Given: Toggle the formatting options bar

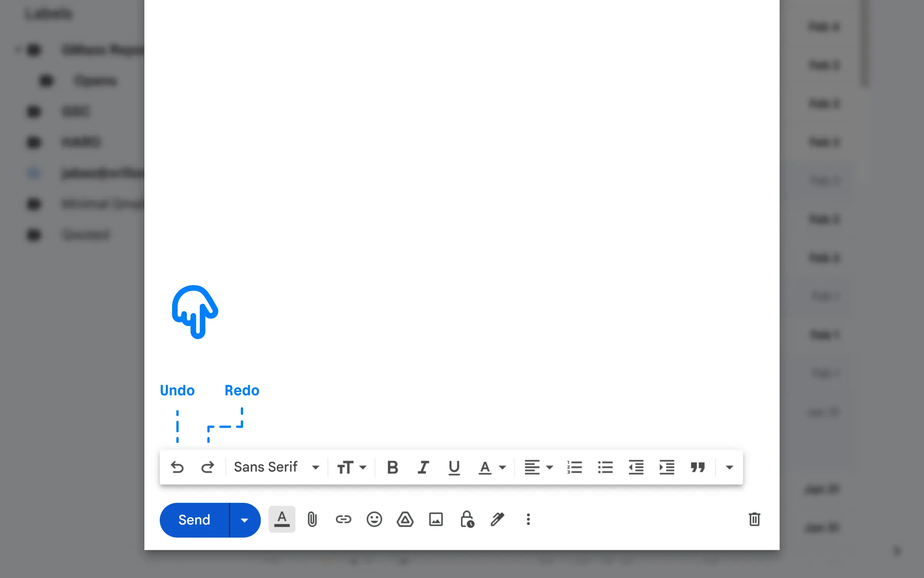Looking at the screenshot, I should [x=282, y=519].
